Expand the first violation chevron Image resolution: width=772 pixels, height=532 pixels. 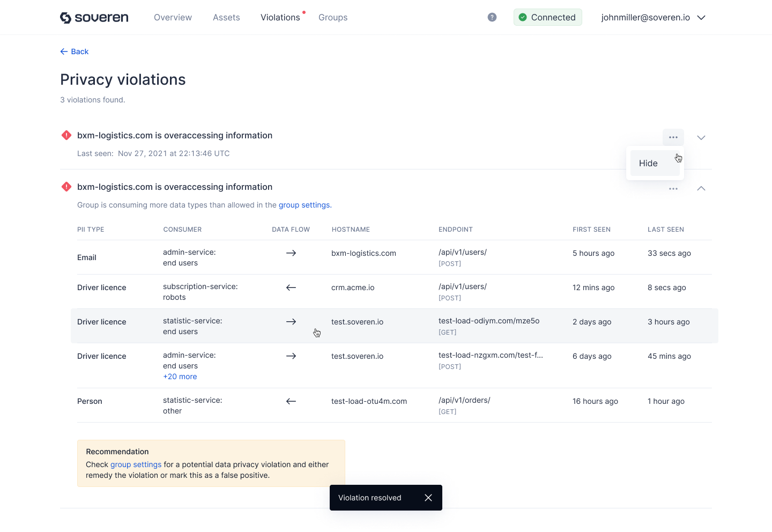tap(701, 137)
